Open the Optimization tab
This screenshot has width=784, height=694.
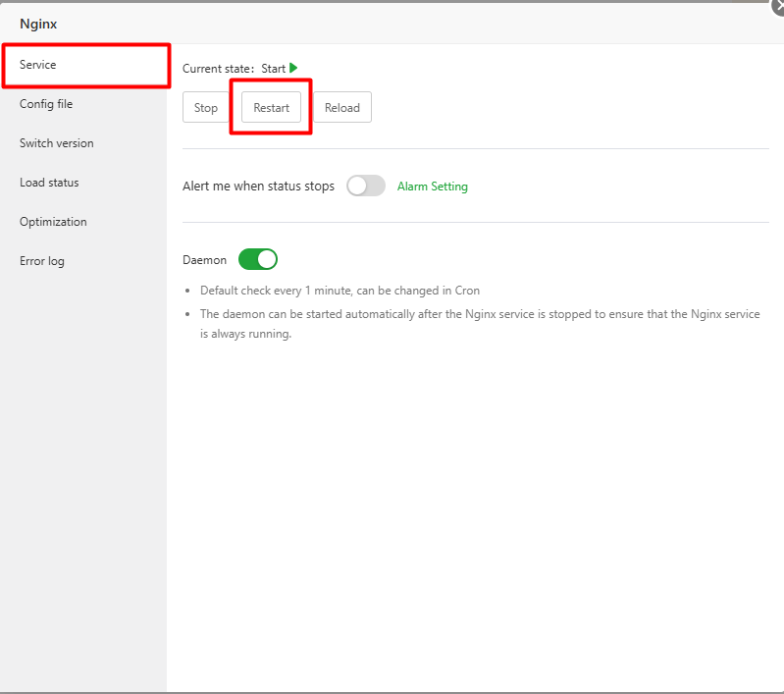tap(84, 222)
